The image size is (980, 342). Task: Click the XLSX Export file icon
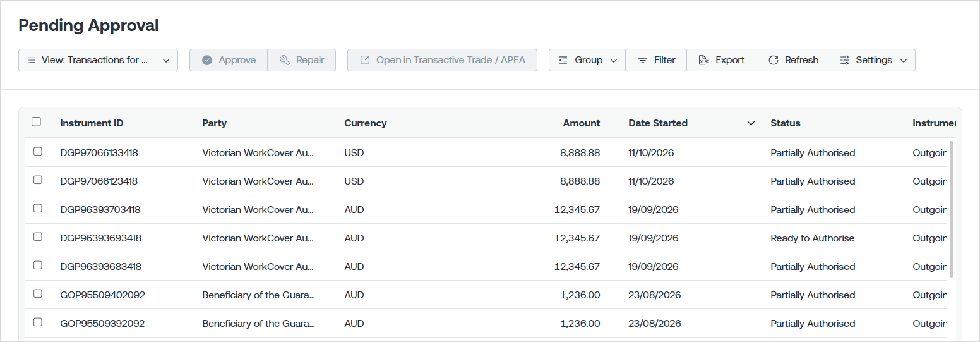704,60
